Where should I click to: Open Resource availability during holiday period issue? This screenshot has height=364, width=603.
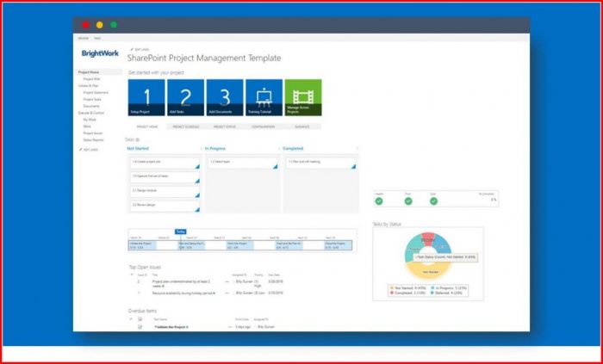click(183, 293)
